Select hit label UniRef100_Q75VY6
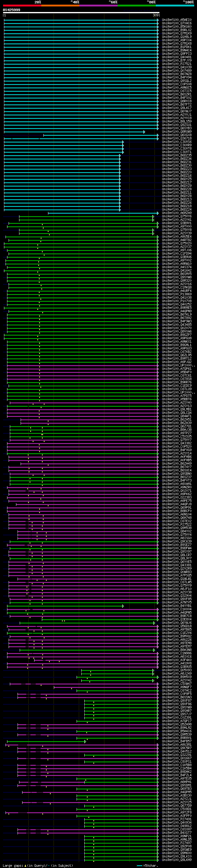Screen dimensions: 197x868 (177, 216)
